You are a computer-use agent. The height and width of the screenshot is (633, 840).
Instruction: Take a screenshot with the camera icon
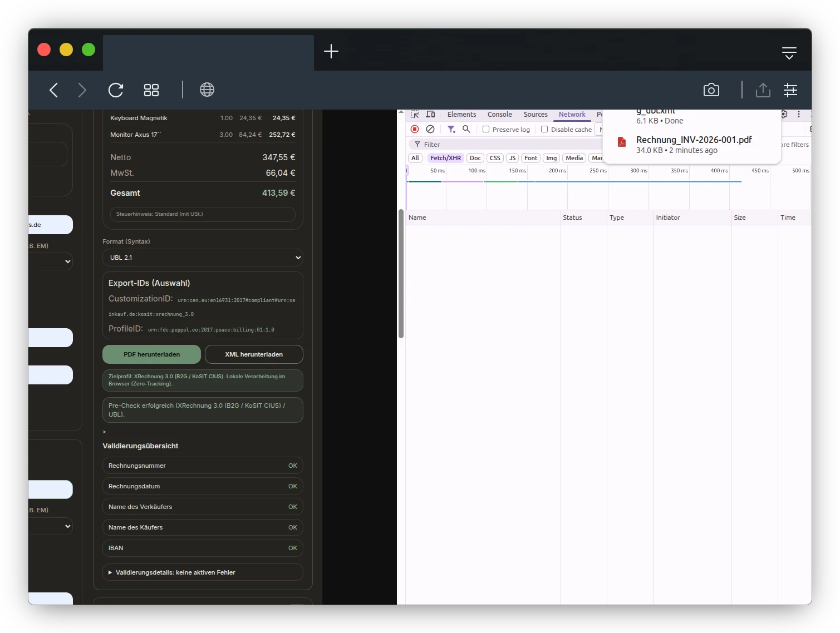tap(711, 90)
